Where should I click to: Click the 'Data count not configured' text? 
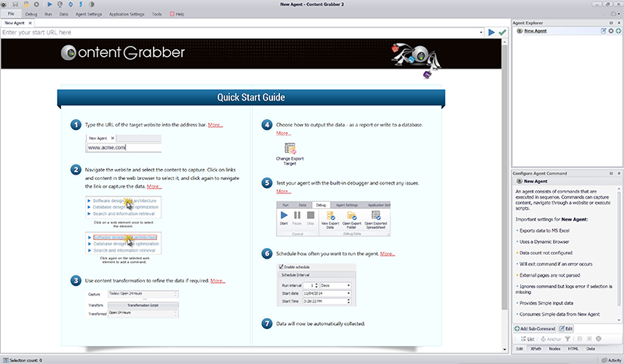coord(545,253)
